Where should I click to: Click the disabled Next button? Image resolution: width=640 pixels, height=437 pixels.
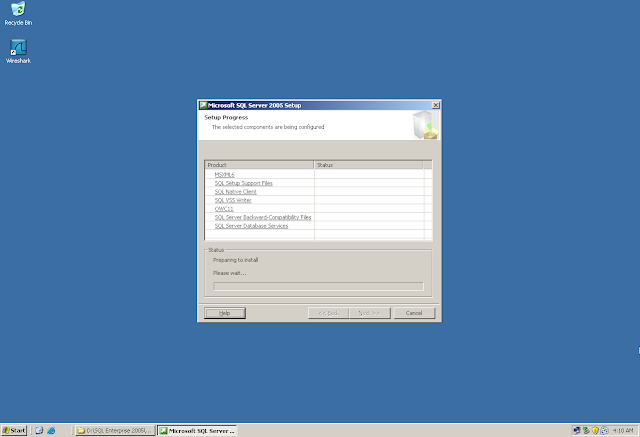[x=369, y=313]
